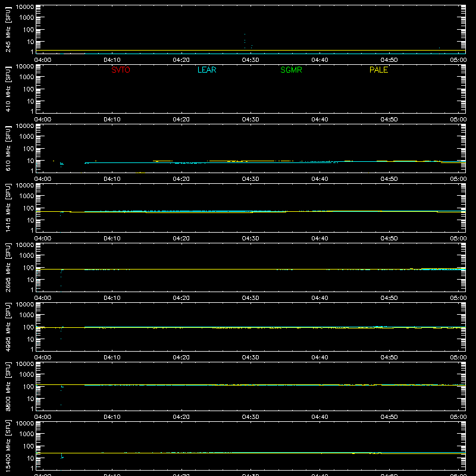This screenshot has height=476, width=476.
Task: Select the 410 MHz [SFU] axis title
Action: point(8,89)
